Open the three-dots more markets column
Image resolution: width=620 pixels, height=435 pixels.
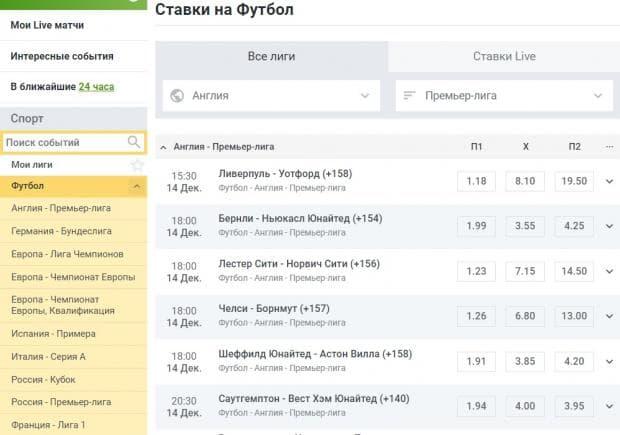[609, 147]
